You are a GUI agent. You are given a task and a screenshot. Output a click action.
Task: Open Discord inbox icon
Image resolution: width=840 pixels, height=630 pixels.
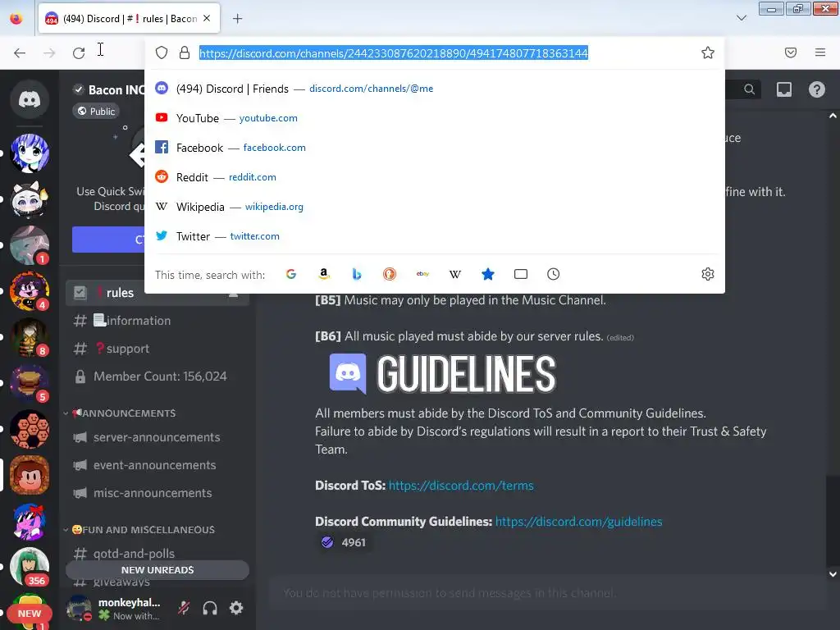coord(783,89)
